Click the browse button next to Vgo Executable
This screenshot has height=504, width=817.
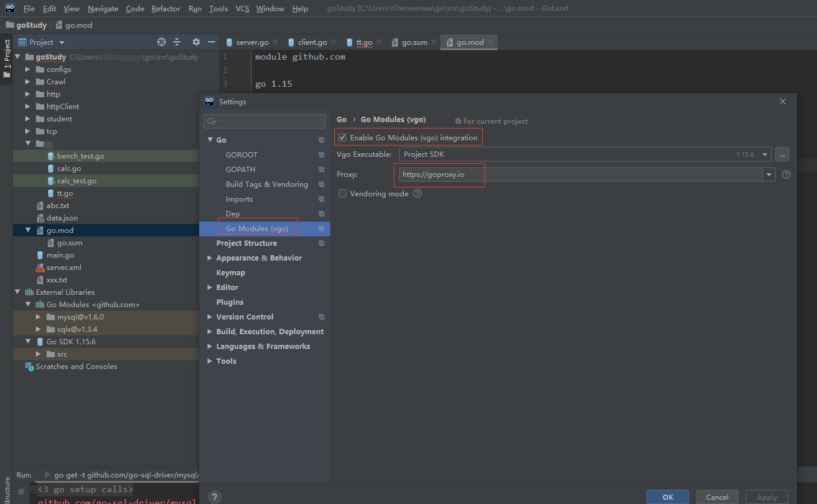782,154
